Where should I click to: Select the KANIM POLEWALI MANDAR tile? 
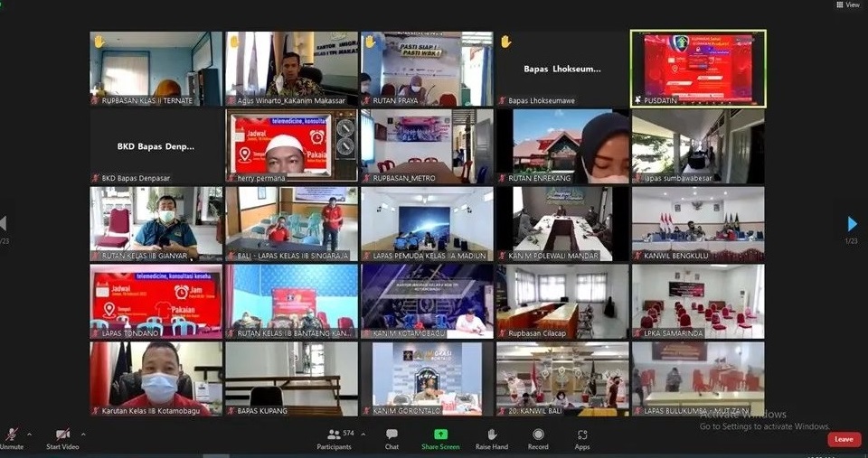(562, 223)
